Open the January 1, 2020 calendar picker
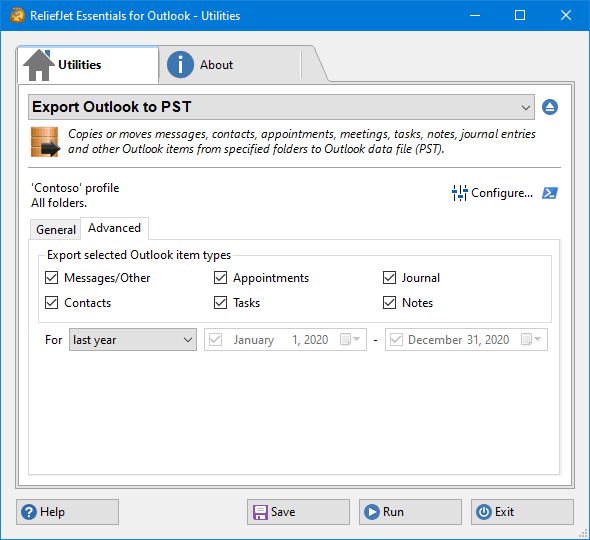590x540 pixels. (350, 339)
